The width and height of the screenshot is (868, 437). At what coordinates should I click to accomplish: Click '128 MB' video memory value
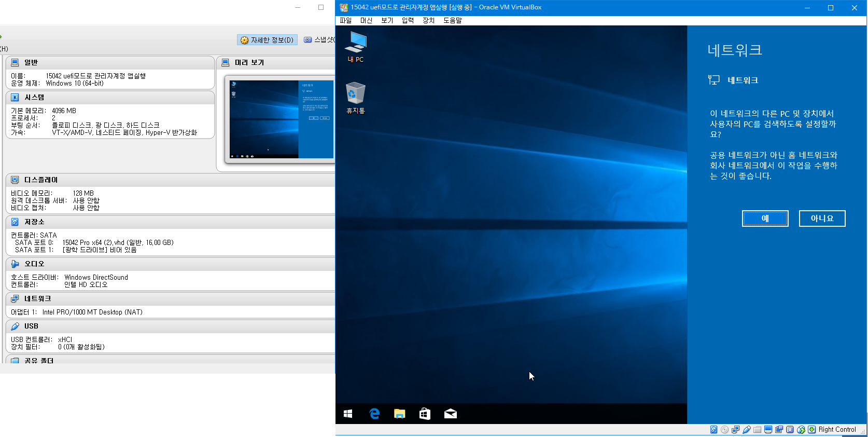pyautogui.click(x=83, y=193)
